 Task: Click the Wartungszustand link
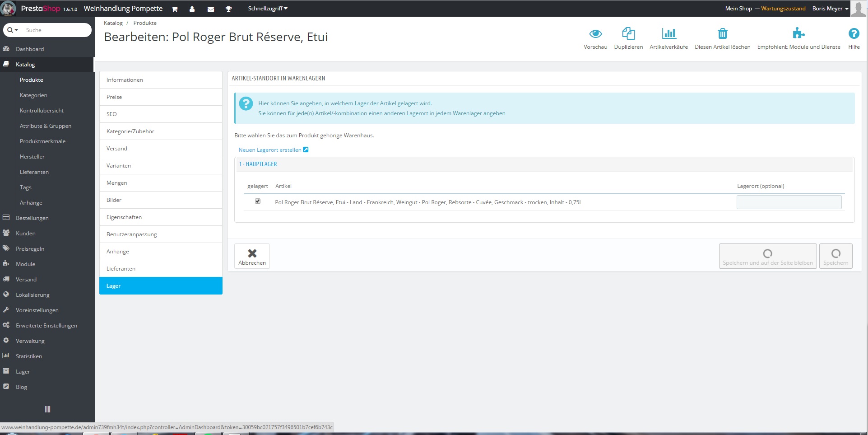tap(783, 9)
